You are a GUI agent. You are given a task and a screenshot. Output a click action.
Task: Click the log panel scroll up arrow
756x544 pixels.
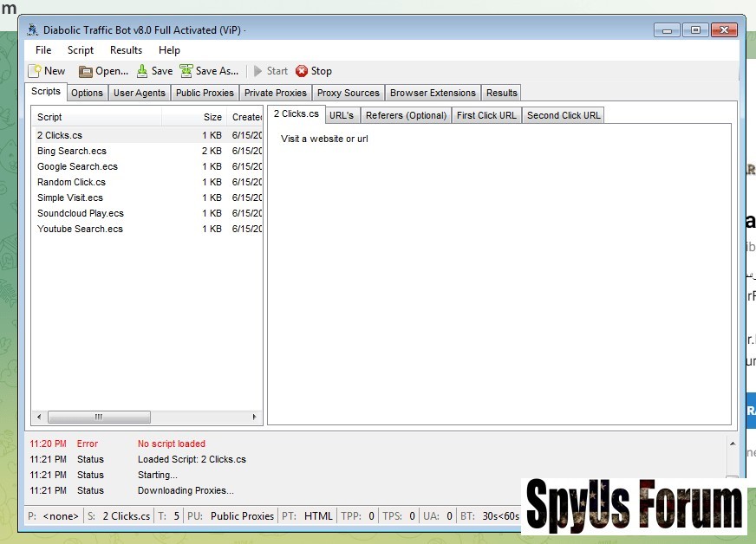[x=733, y=443]
